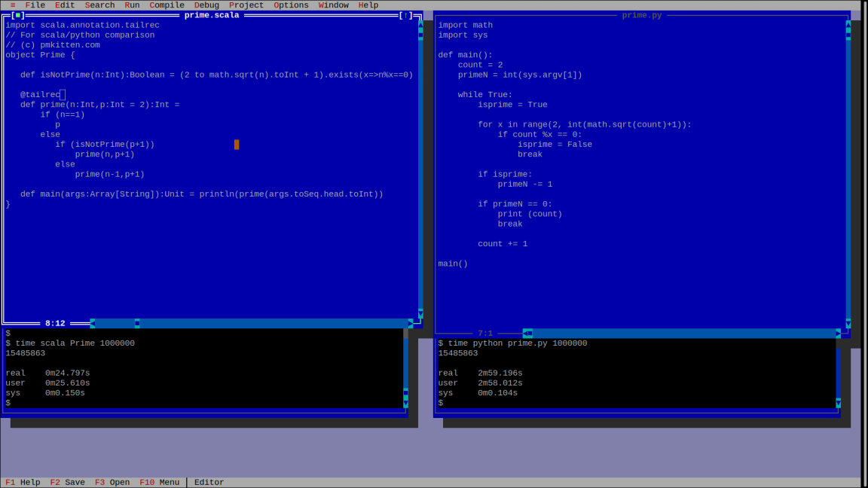
Task: Open the system menu (≡) in menu bar
Action: (x=12, y=5)
